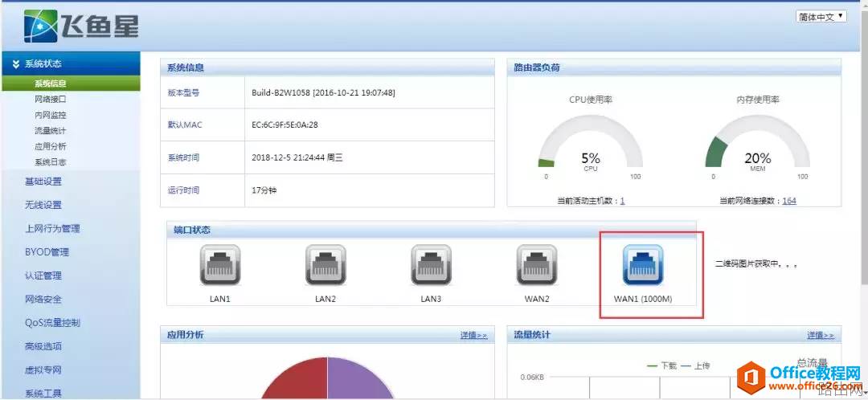Expand the 系统工具 menu
The width and height of the screenshot is (868, 400).
pos(43,394)
